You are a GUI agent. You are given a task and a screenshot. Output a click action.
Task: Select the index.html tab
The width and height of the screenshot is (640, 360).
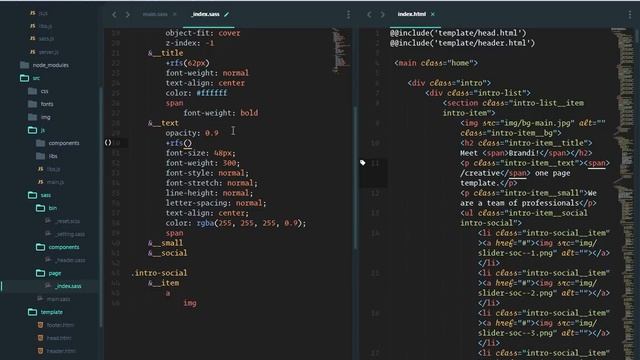pos(411,14)
